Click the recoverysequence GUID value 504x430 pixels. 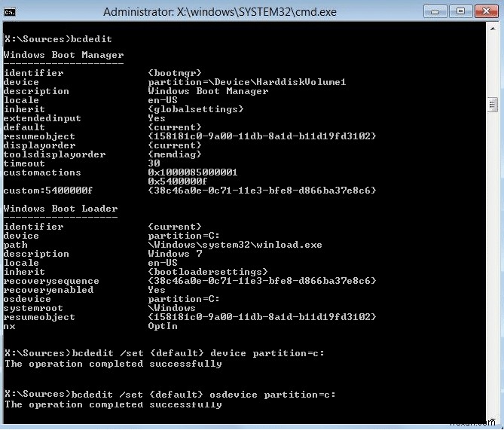click(x=262, y=281)
